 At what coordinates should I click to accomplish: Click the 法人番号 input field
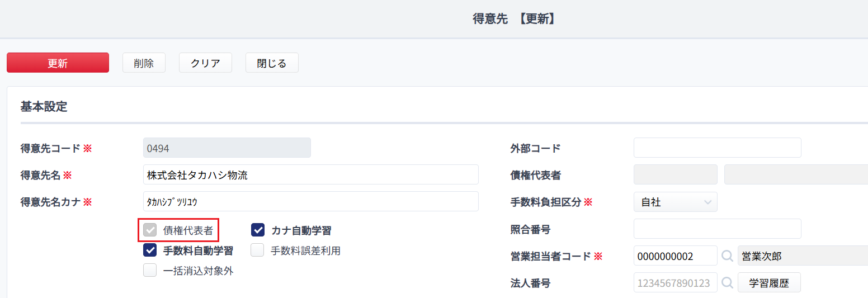coord(676,283)
